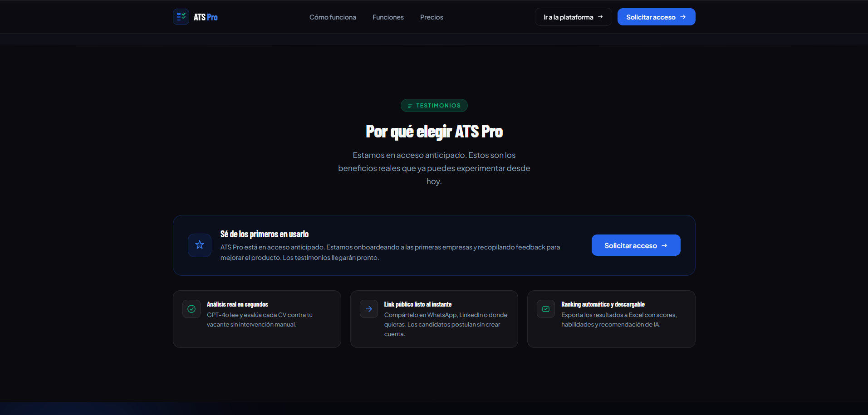Click the arrow icon for Link público listo
The width and height of the screenshot is (868, 415).
(369, 309)
